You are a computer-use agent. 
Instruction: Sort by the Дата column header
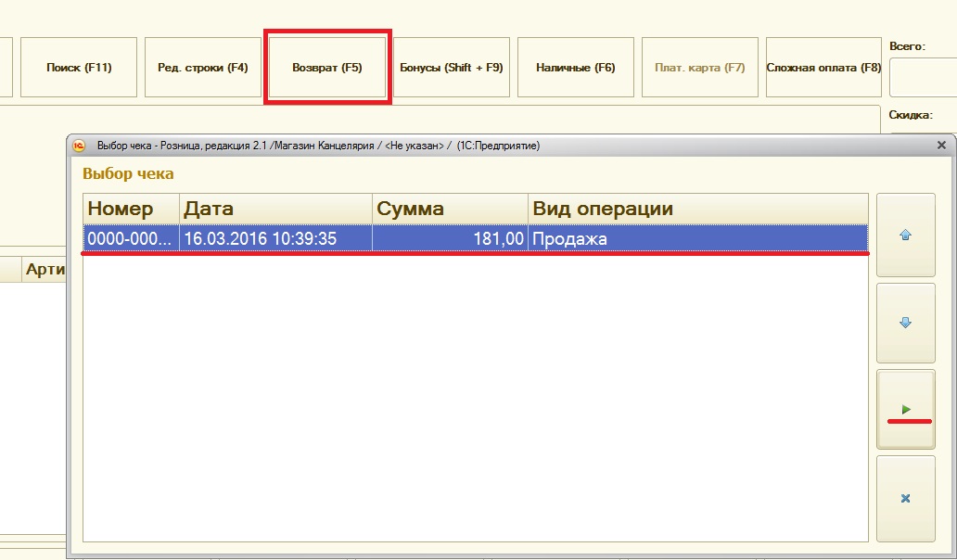pyautogui.click(x=275, y=209)
